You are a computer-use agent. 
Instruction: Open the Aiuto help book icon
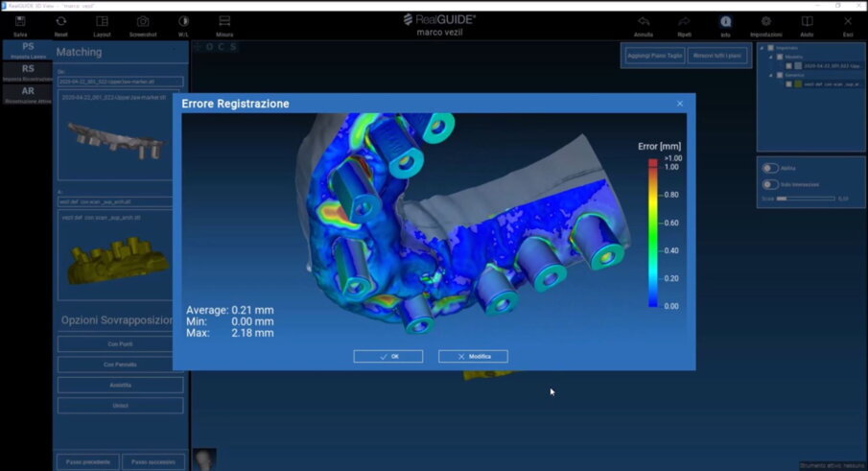click(808, 22)
